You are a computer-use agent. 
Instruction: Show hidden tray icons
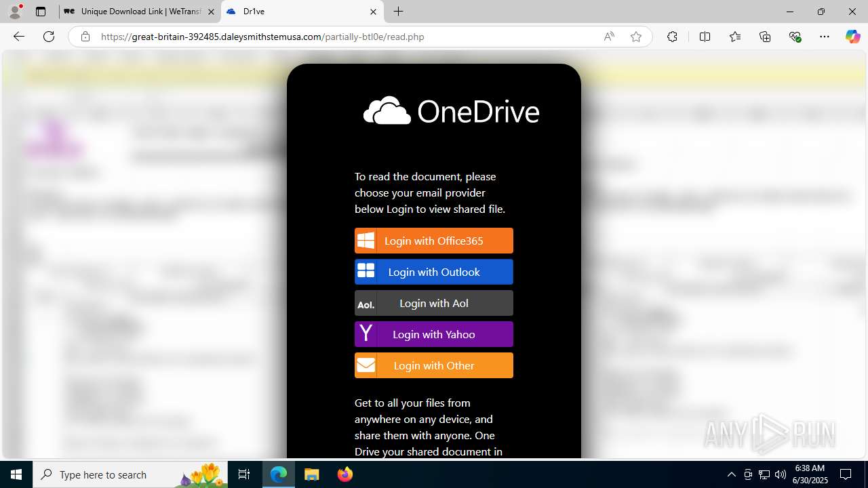[x=731, y=474]
